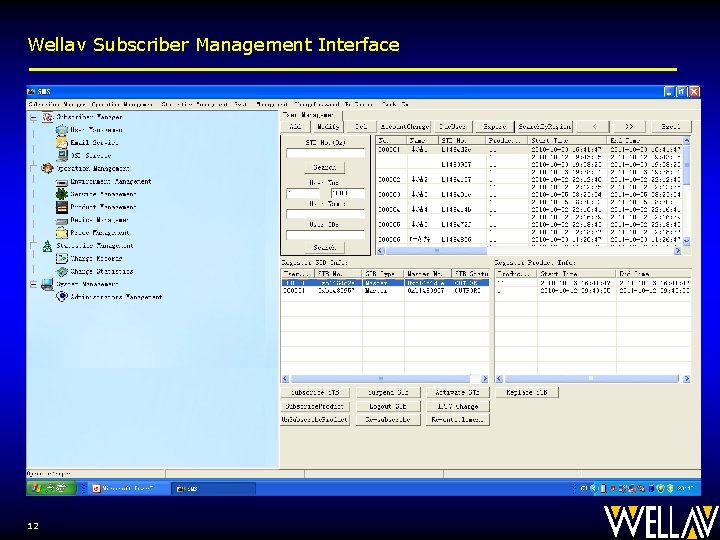Screen dimensions: 720x540
Task: Collapse the System Management tree node
Action: (x=34, y=285)
